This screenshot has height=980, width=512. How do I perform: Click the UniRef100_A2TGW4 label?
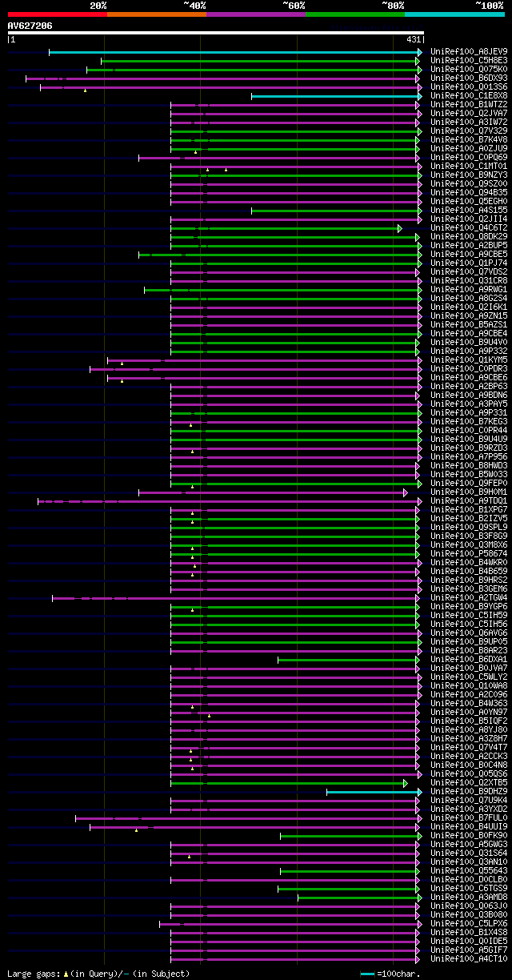[469, 598]
